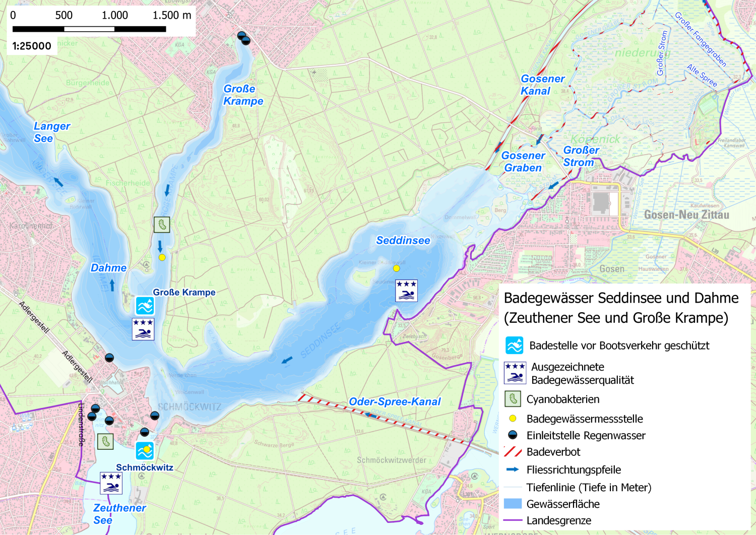Click the italic Große Krampe label at top

tap(243, 95)
